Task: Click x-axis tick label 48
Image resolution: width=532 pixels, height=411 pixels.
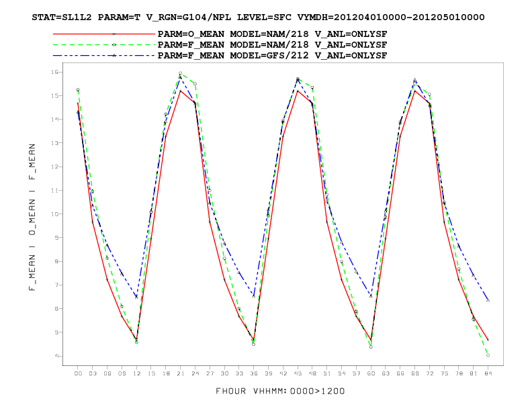Action: tap(312, 373)
